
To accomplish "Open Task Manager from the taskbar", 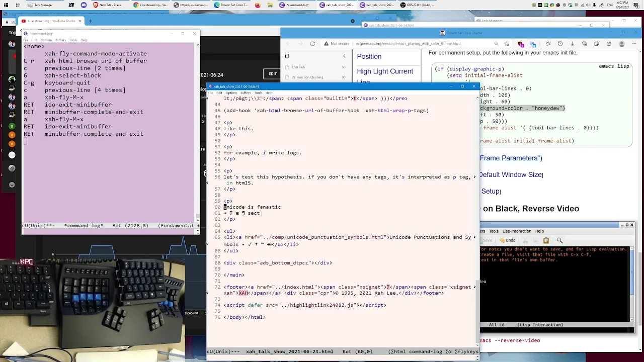I will point(41,5).
